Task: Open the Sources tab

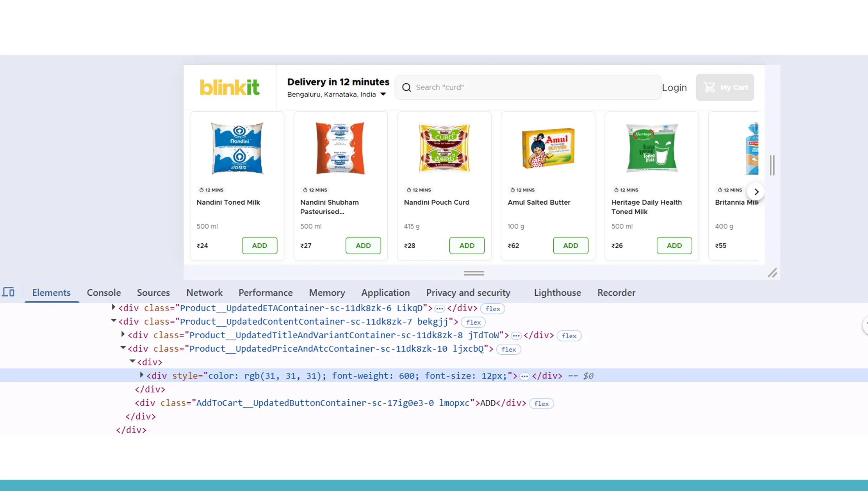Action: pos(153,293)
